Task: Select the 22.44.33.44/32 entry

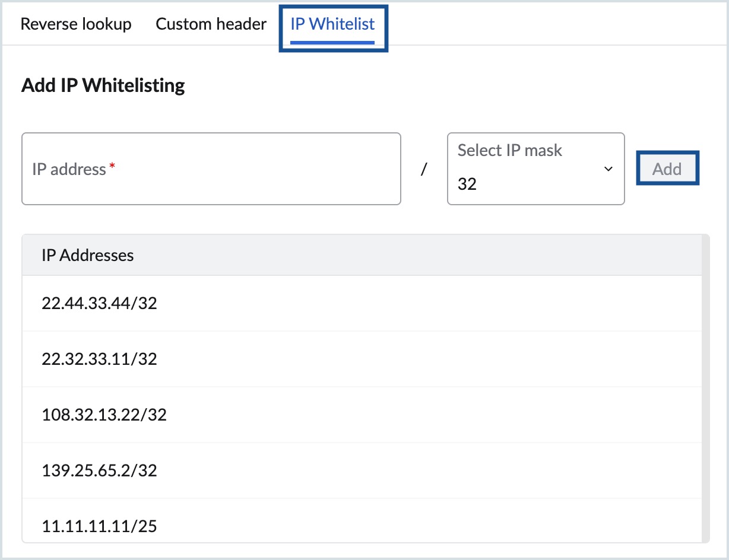Action: pos(362,304)
